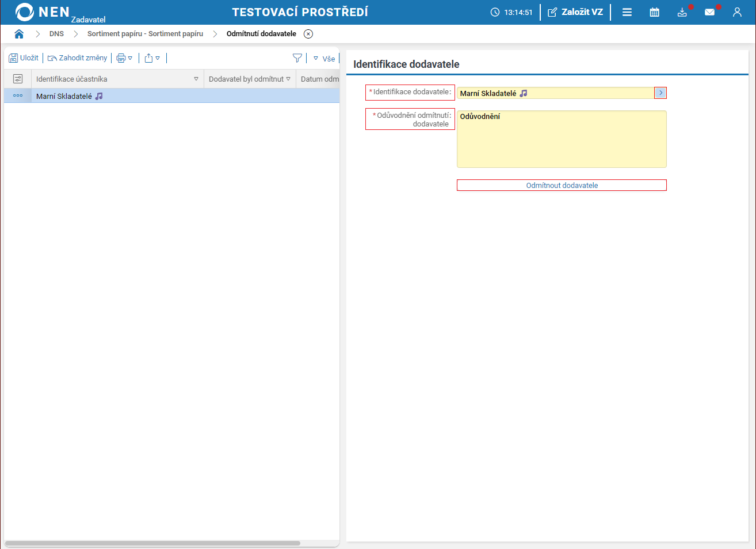
Task: Open the downloads icon in header
Action: pos(682,12)
